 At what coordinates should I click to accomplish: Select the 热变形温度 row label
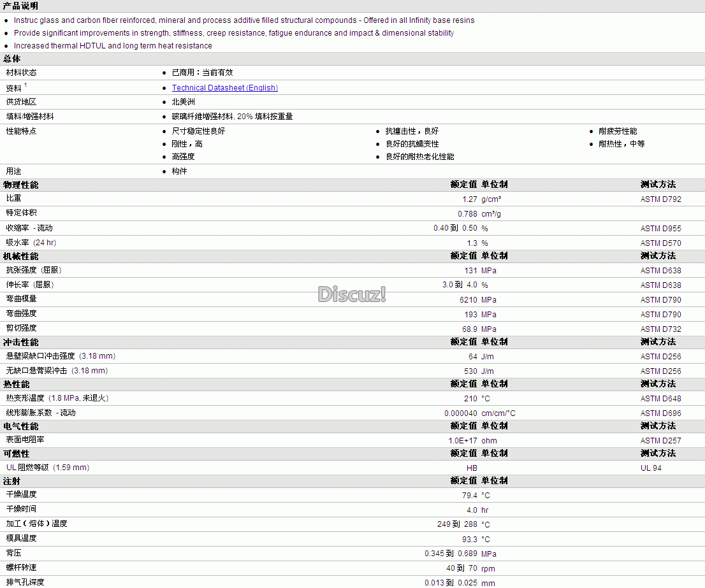pos(57,398)
